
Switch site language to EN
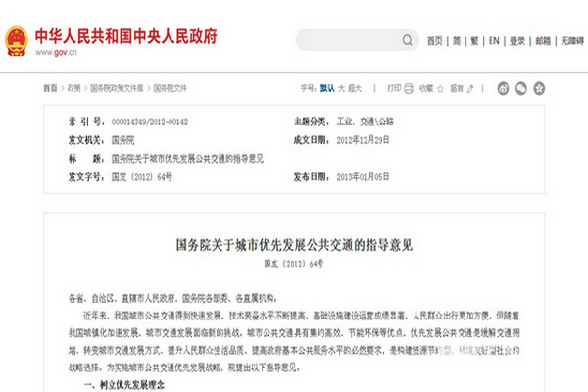[494, 41]
